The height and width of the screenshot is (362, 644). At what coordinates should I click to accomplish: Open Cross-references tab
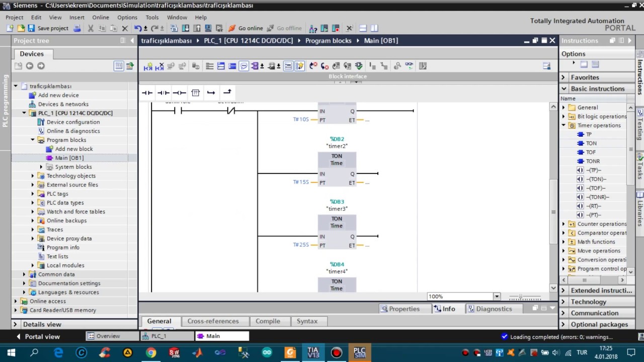[213, 321]
